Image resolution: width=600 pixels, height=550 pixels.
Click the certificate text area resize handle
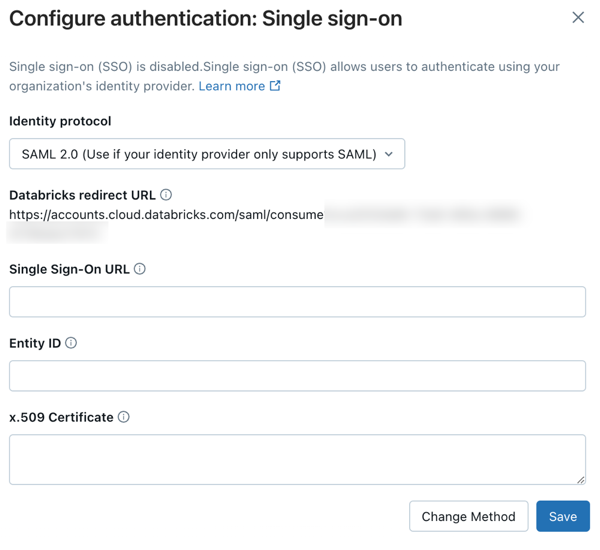click(x=580, y=480)
